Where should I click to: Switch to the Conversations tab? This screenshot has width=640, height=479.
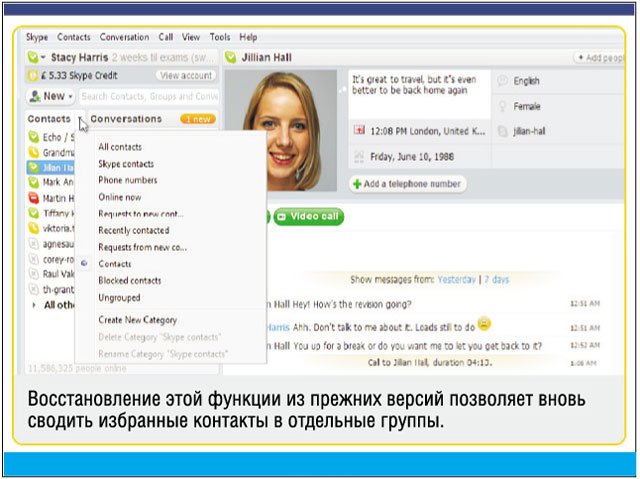click(x=126, y=119)
